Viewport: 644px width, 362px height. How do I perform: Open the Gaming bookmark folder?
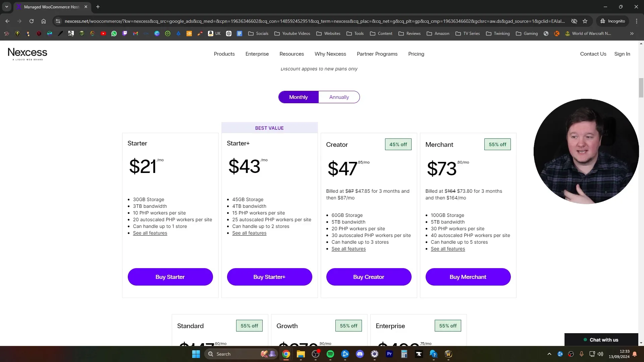pos(527,34)
